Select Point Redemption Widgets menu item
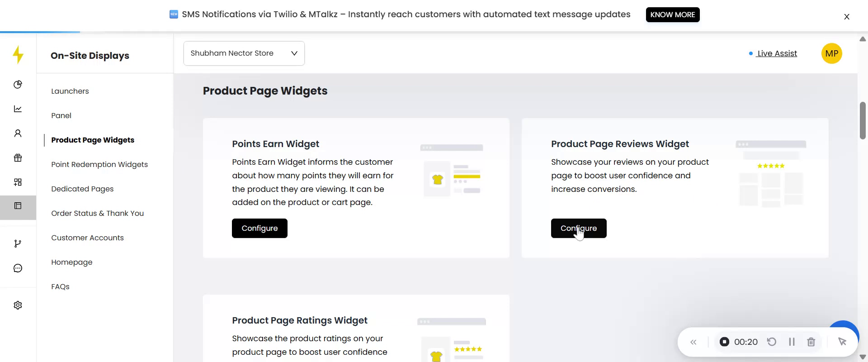Screen dimensions: 868x362 [99, 164]
